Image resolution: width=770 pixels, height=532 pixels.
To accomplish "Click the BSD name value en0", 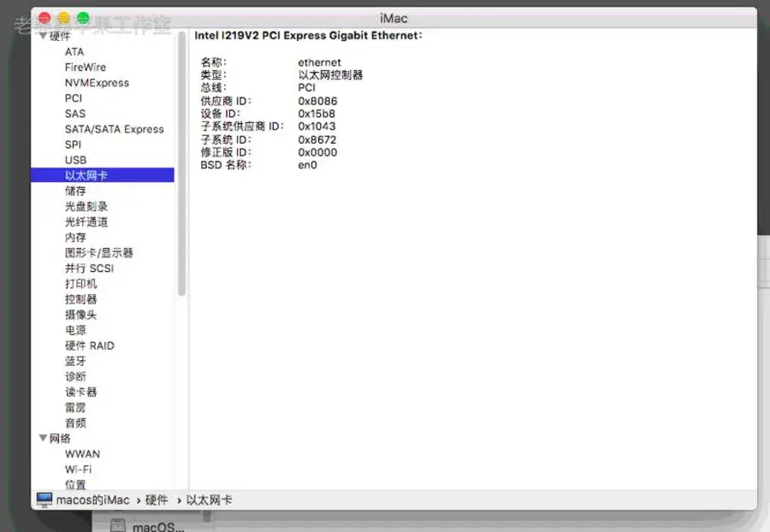I will 307,165.
